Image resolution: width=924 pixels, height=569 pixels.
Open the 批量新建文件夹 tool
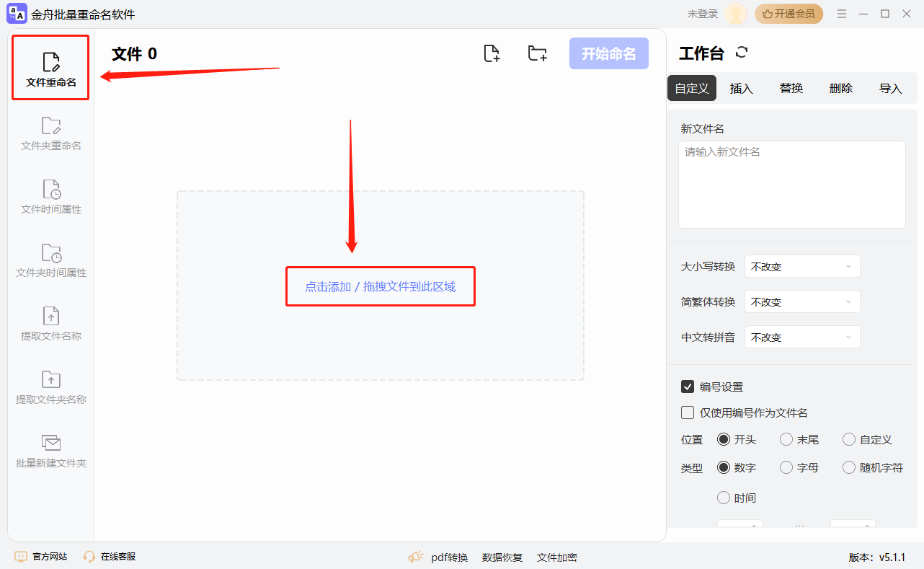click(51, 451)
